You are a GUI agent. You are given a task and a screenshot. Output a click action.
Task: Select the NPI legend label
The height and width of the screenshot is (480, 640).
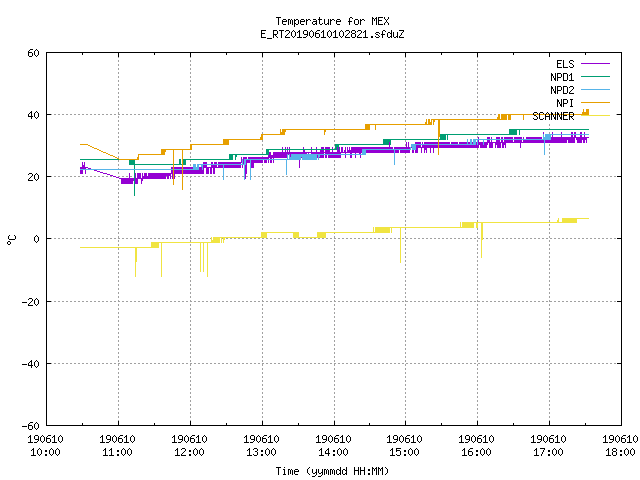(x=565, y=103)
